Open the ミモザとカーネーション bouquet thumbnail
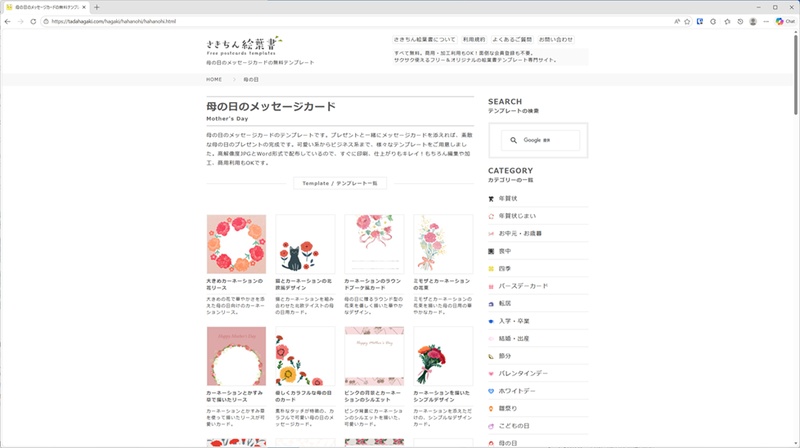The image size is (800, 448). tap(443, 244)
